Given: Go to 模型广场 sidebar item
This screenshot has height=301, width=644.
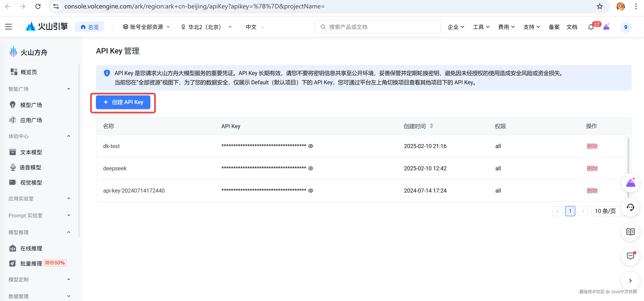Looking at the screenshot, I should click(x=31, y=105).
